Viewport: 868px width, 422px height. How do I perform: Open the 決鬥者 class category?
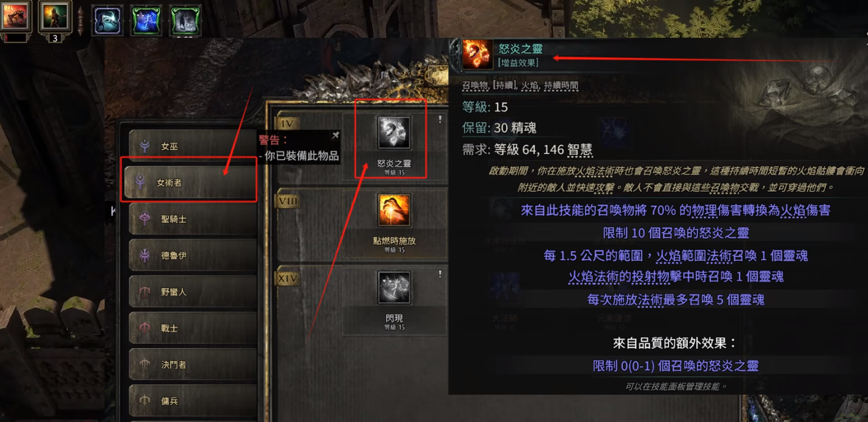pyautogui.click(x=193, y=364)
